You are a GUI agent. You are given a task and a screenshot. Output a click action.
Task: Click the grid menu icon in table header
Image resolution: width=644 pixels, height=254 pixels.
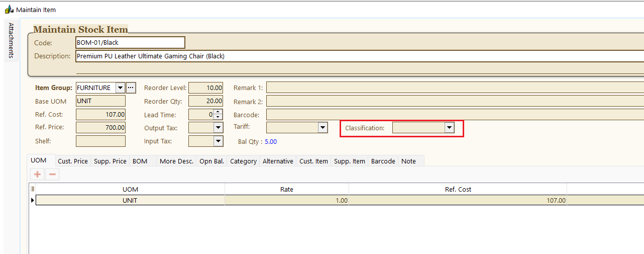[33, 189]
